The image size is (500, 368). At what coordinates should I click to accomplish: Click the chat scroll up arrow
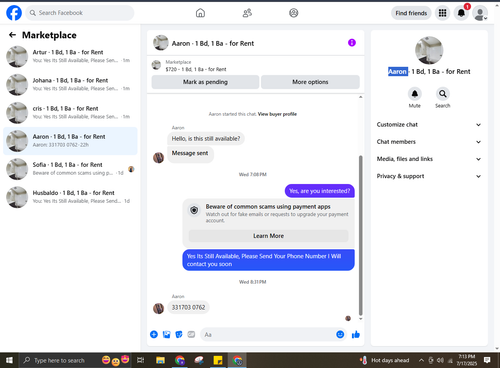[360, 97]
